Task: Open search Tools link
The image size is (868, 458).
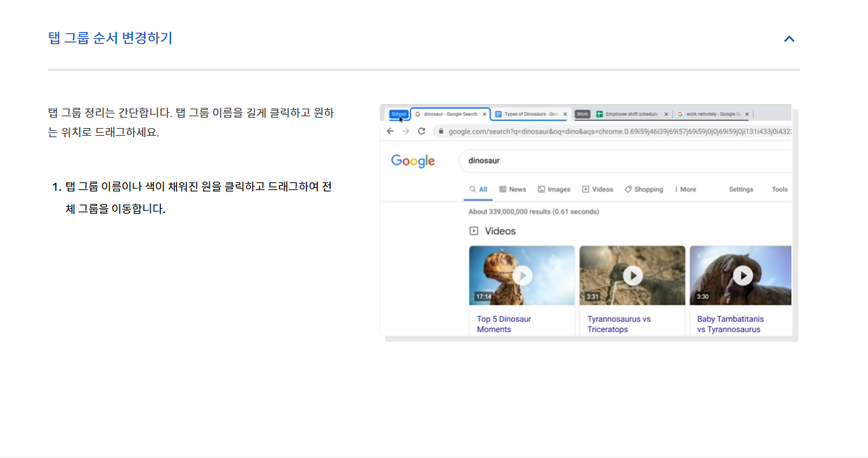Action: click(x=780, y=189)
